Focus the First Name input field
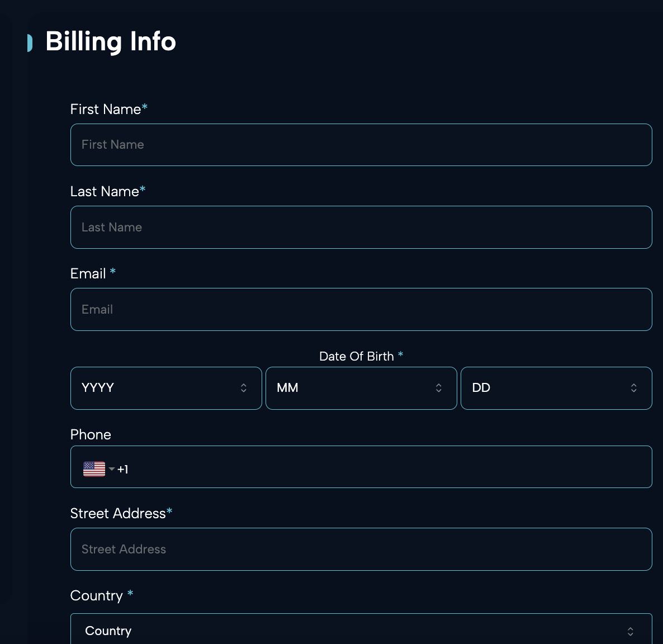Viewport: 663px width, 644px height. click(361, 145)
